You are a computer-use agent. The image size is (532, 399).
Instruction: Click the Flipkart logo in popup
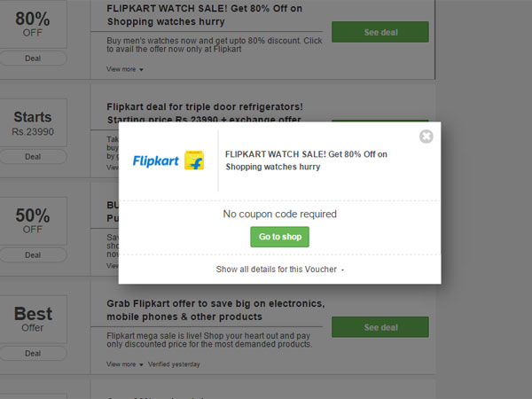coord(168,160)
